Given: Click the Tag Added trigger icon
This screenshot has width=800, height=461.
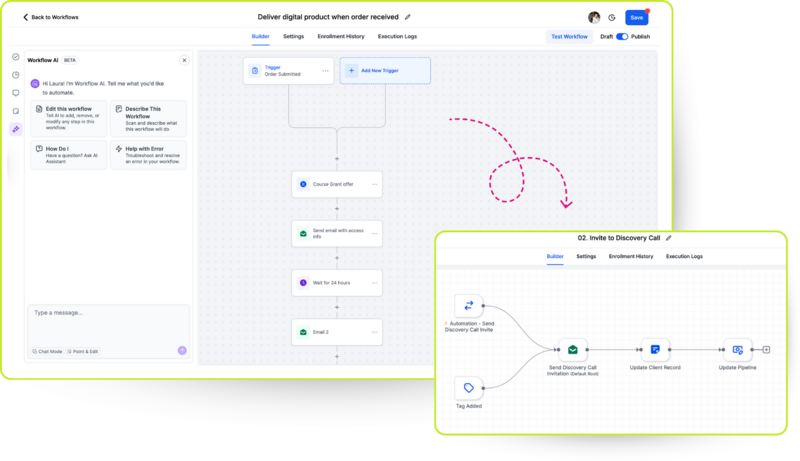Looking at the screenshot, I should pos(468,387).
